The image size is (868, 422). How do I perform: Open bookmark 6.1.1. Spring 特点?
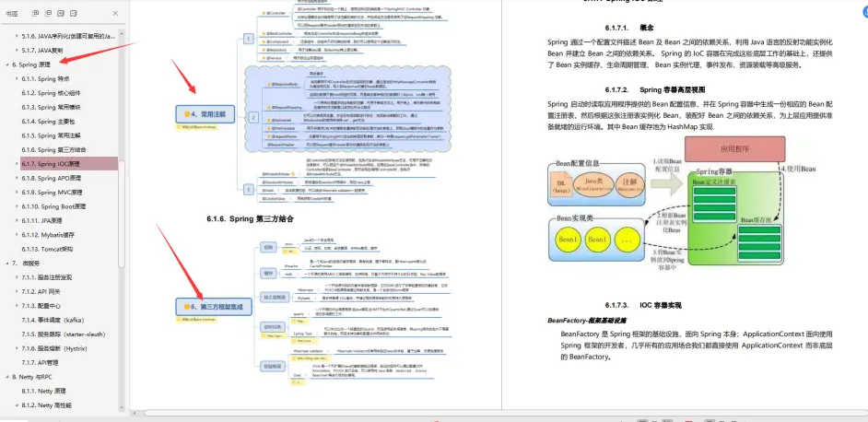45,78
